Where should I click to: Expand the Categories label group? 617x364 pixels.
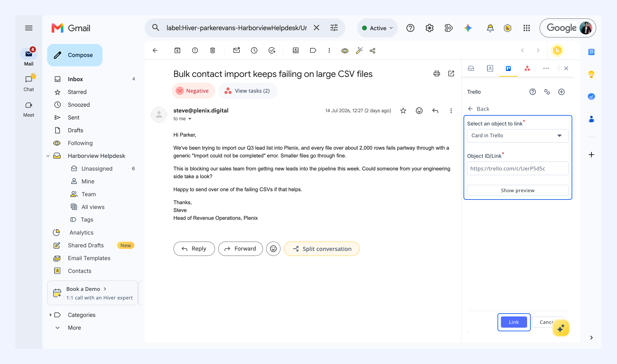[51, 315]
